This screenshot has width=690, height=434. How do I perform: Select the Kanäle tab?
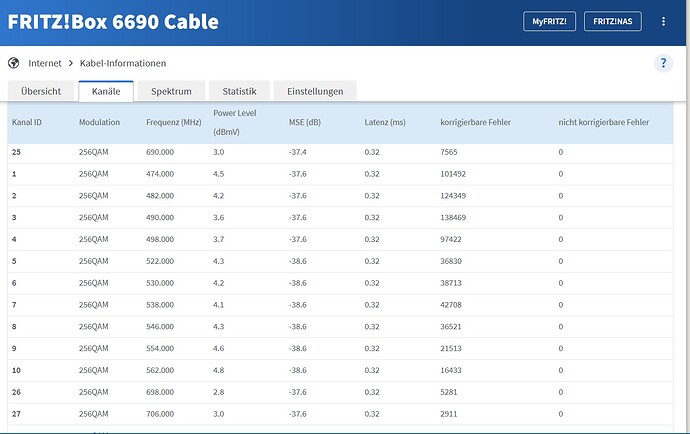pos(106,91)
